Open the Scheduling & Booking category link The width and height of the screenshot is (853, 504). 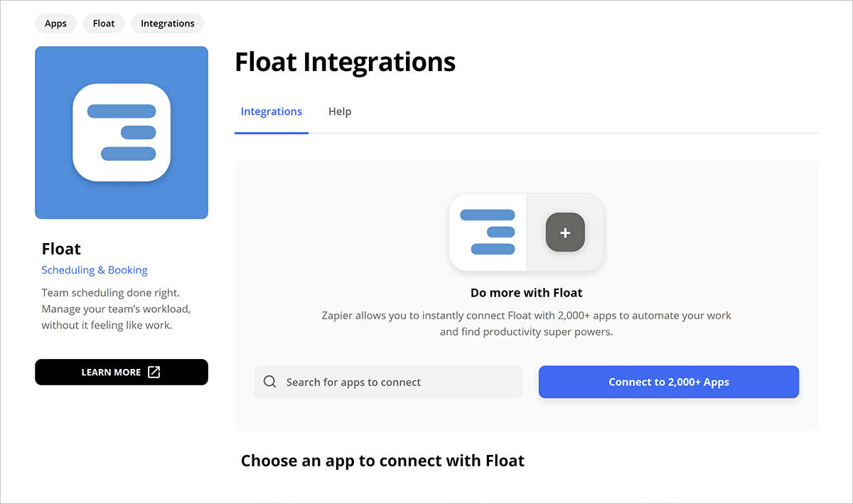point(95,269)
